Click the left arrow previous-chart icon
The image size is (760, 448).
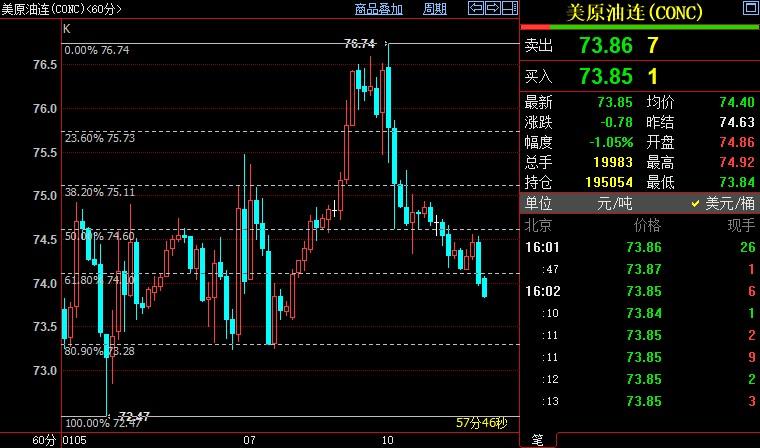477,9
